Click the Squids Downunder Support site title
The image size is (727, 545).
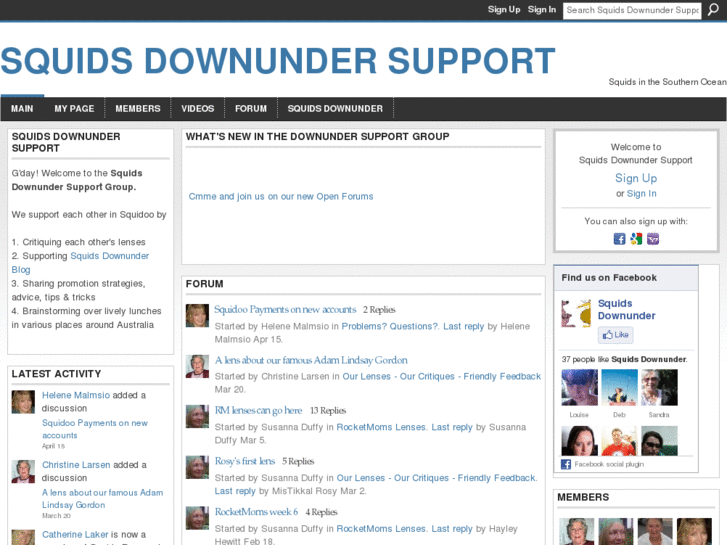(278, 61)
